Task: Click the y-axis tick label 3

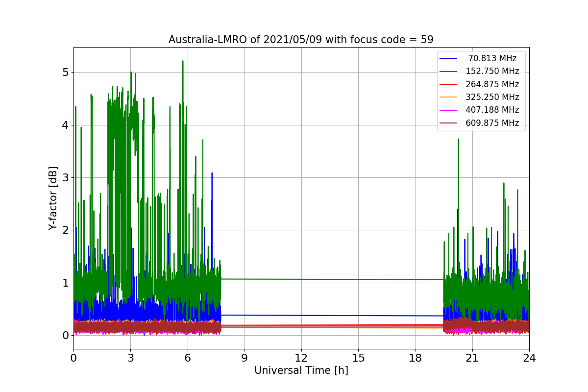Action: click(65, 177)
